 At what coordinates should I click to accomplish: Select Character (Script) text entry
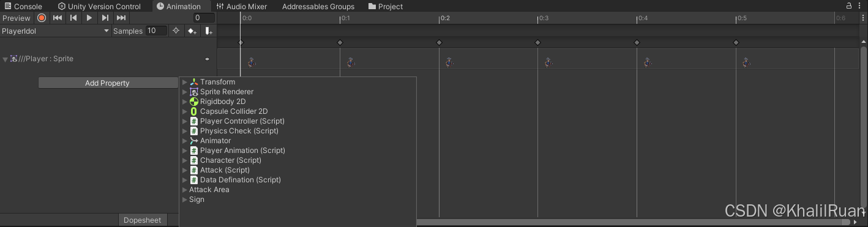coord(231,160)
